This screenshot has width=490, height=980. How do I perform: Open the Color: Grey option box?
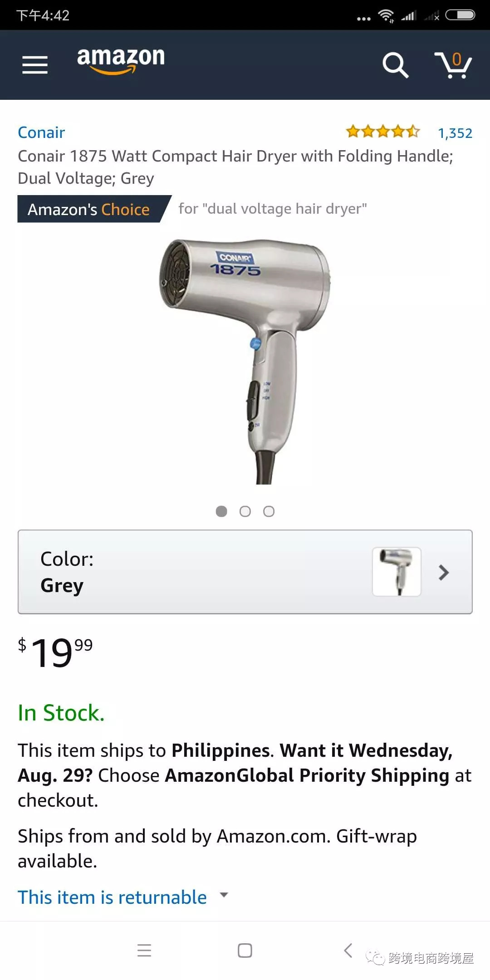coord(245,572)
